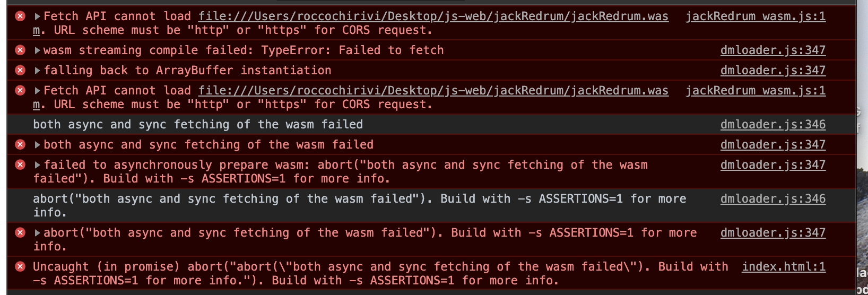Open dmloader.js:347 link on wasm streaming row
This screenshot has height=295, width=868.
772,50
